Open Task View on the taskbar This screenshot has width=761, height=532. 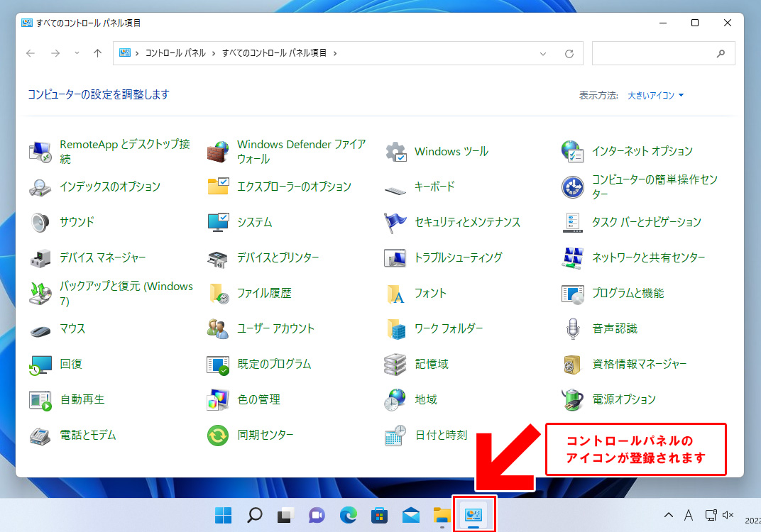pos(285,515)
